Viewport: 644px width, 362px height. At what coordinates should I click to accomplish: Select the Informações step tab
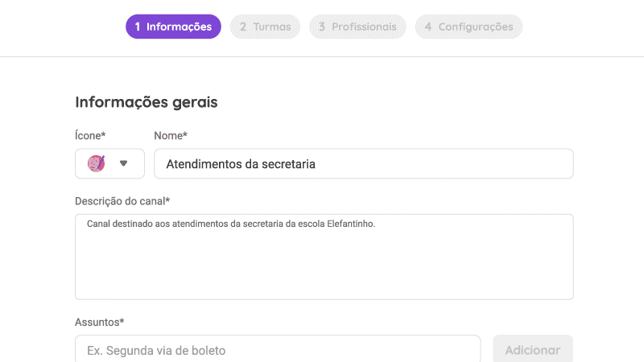tap(173, 27)
